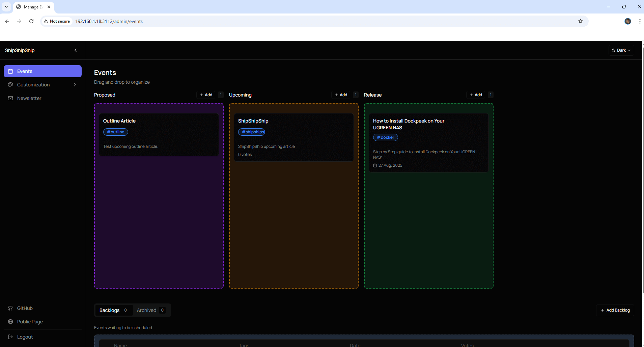The width and height of the screenshot is (644, 347).
Task: Click the GitHub icon in sidebar
Action: [x=10, y=308]
